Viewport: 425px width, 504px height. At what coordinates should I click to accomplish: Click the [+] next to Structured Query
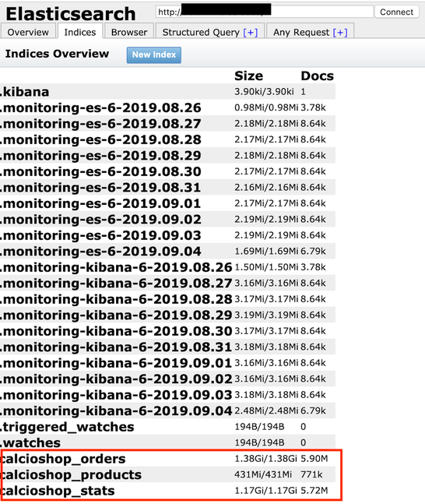click(250, 33)
